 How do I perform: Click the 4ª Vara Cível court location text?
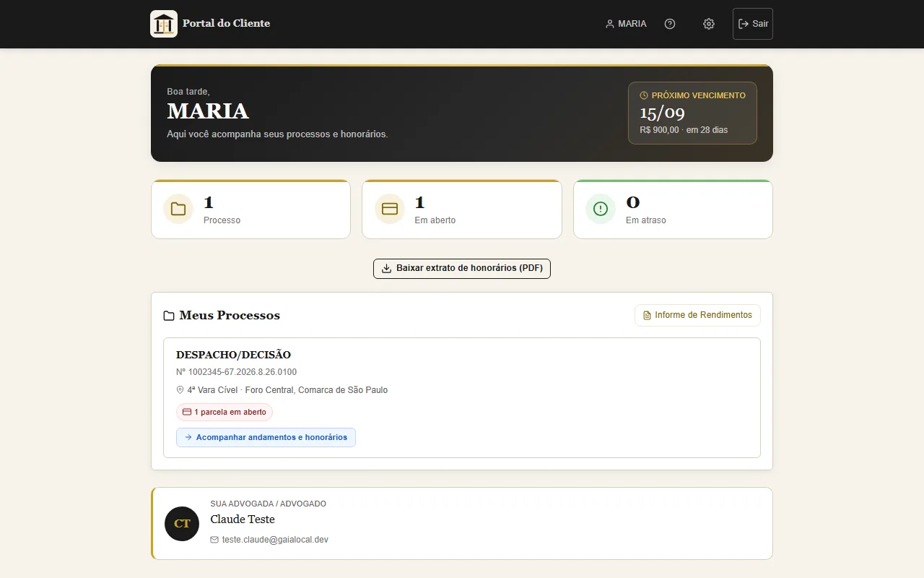coord(287,390)
